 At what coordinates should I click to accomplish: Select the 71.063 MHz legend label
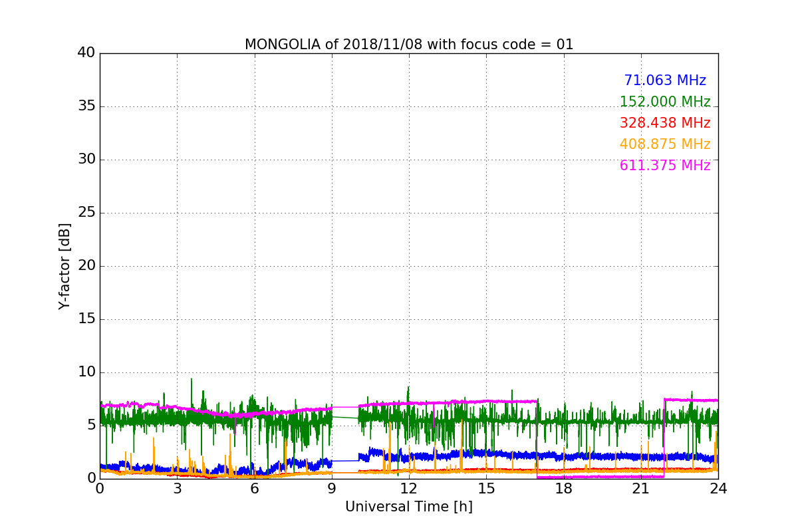665,80
